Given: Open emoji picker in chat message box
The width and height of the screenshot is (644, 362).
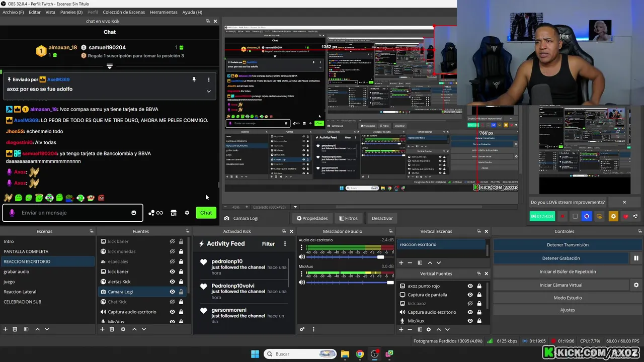Looking at the screenshot, I should [134, 213].
